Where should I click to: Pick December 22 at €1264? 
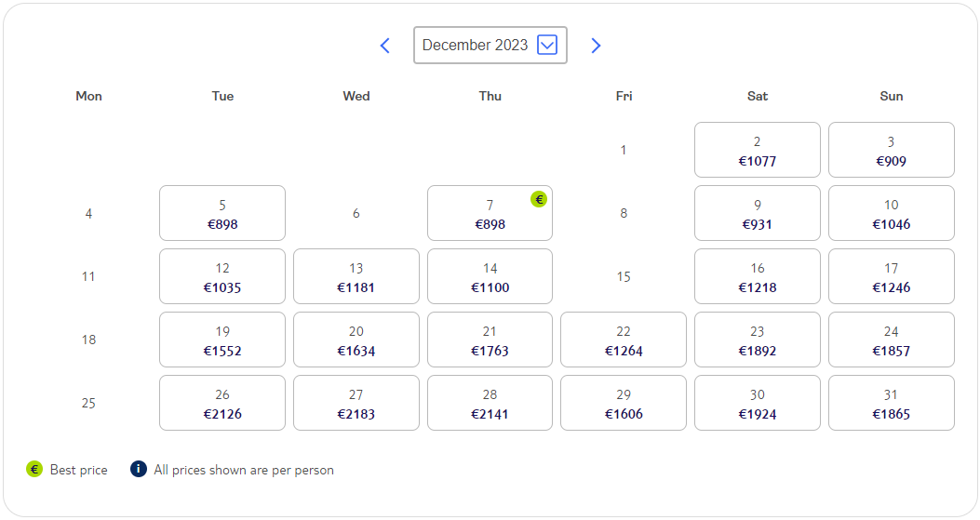tap(624, 340)
